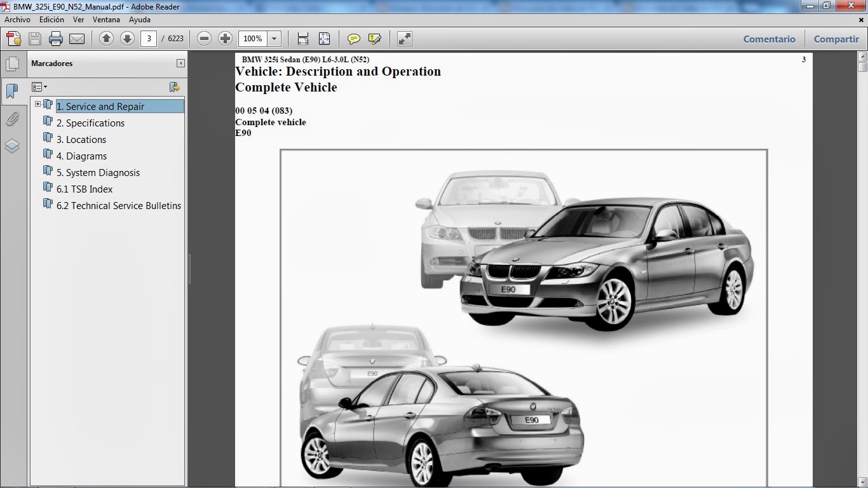Open the Ayuda menu
Screen dimensions: 868x488
coord(140,20)
